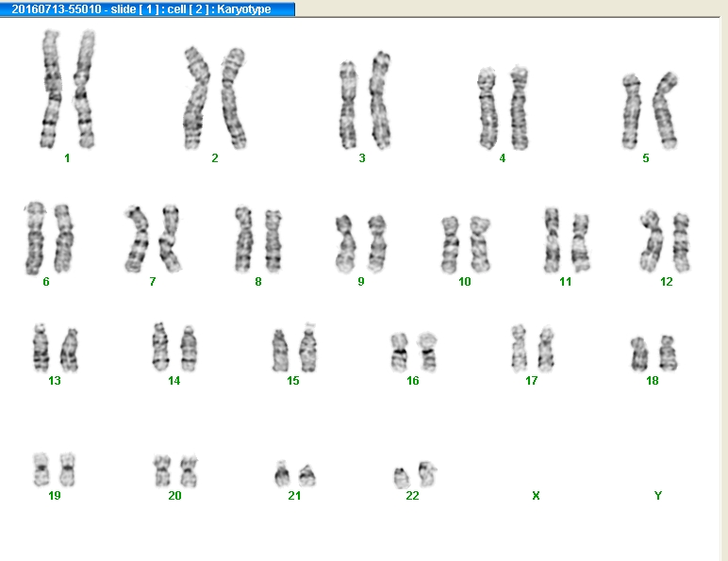Select the chromosome 13 pair image
728x561 pixels.
(x=56, y=348)
